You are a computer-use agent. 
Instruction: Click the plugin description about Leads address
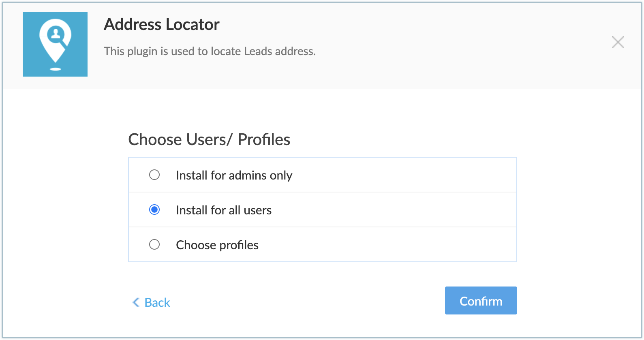pyautogui.click(x=210, y=51)
